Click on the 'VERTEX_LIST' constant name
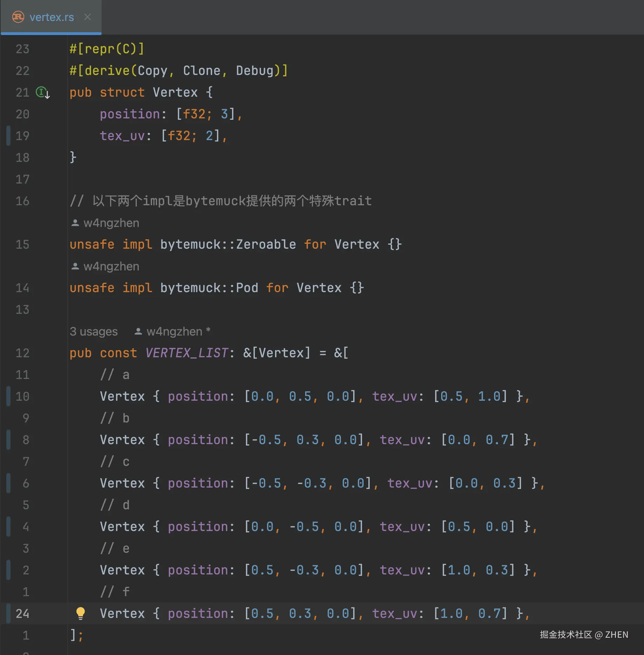 [x=187, y=353]
